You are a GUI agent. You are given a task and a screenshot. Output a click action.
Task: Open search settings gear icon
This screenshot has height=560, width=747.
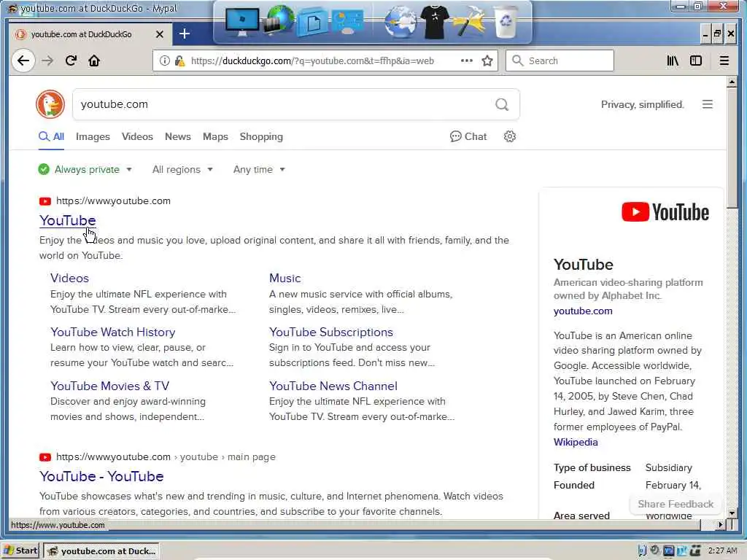510,136
